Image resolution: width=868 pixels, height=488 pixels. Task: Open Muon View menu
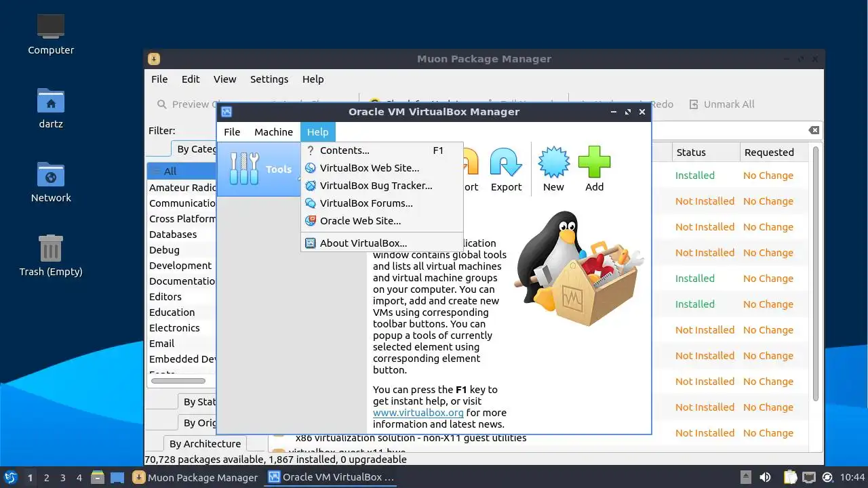click(224, 79)
